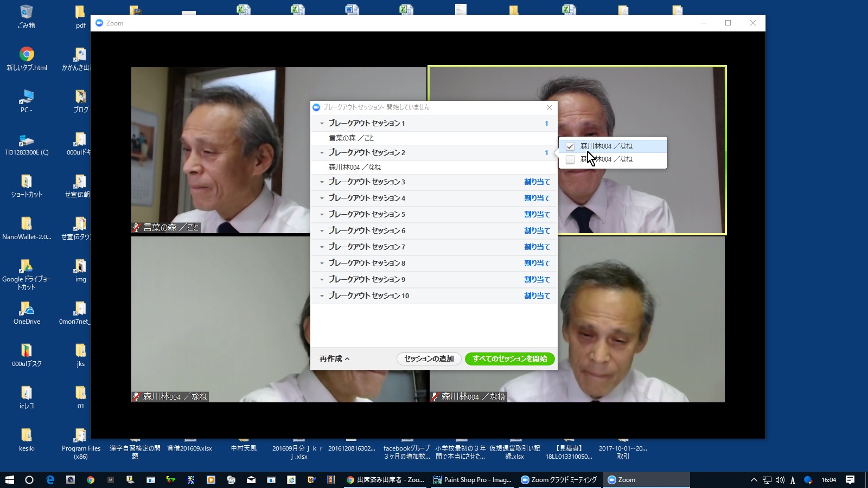Start all sessions with green button
This screenshot has width=868, height=488.
coord(510,359)
